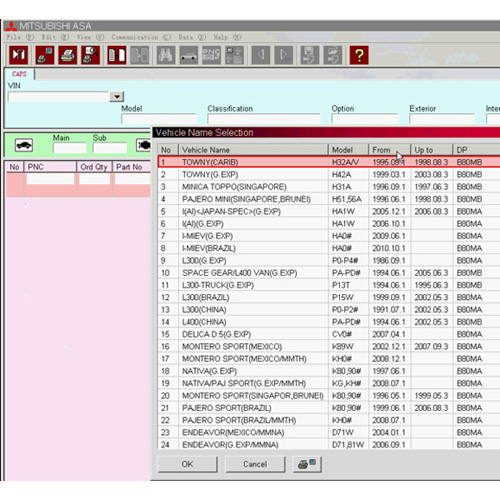The image size is (500, 500).
Task: Select the L300-TRUCK(G.EXP) row
Action: pyautogui.click(x=329, y=285)
